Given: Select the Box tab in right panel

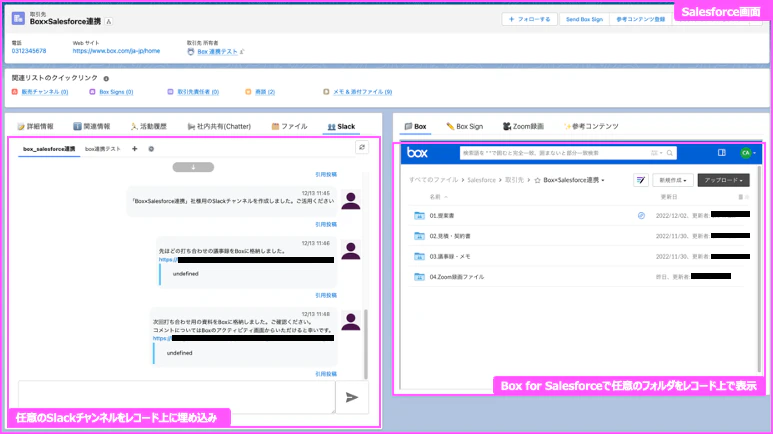Looking at the screenshot, I should [416, 127].
